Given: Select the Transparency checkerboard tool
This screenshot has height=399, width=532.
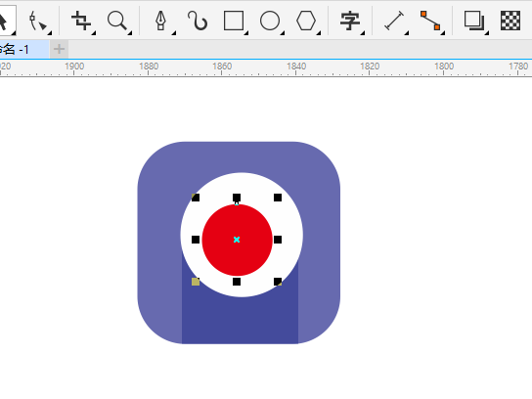Looking at the screenshot, I should 510,21.
